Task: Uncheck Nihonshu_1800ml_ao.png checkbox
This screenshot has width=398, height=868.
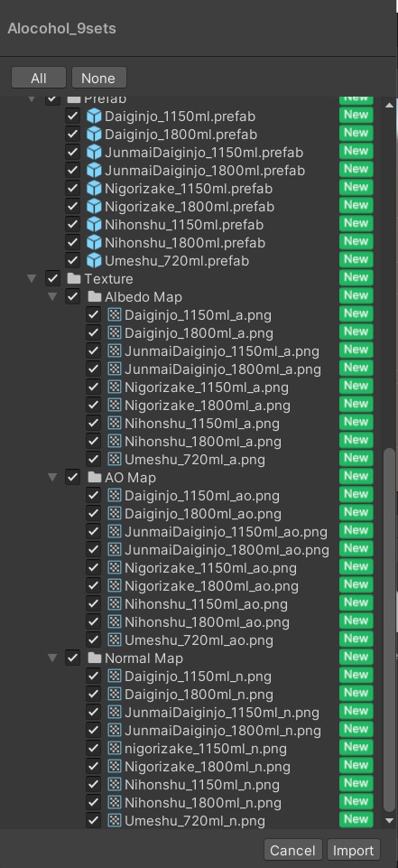Action: pos(93,621)
